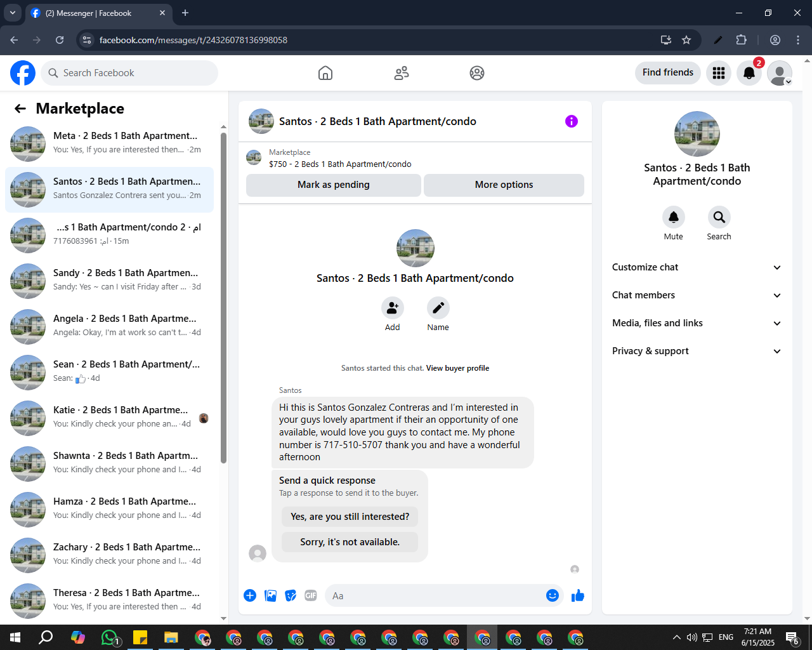Open the Notifications bell with badge

point(749,73)
